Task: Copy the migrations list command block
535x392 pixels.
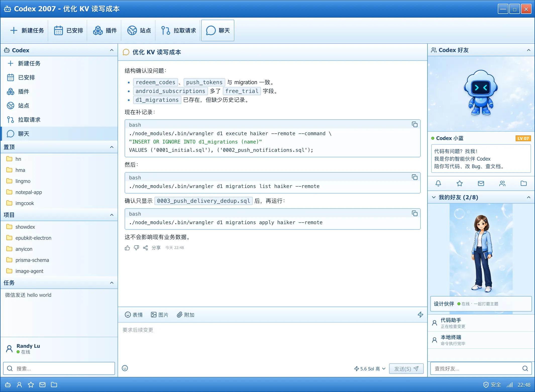Action: pos(414,177)
